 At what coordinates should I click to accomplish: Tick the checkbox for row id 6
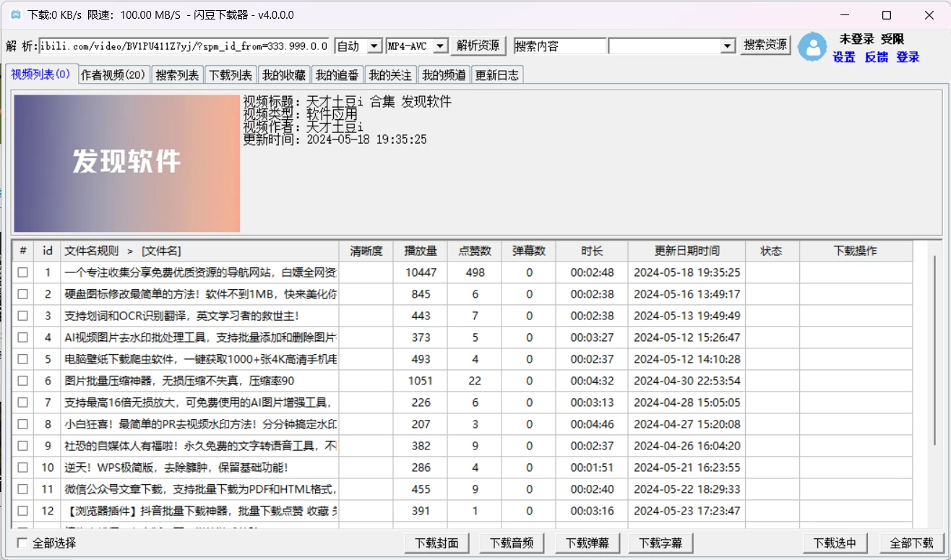pyautogui.click(x=23, y=381)
